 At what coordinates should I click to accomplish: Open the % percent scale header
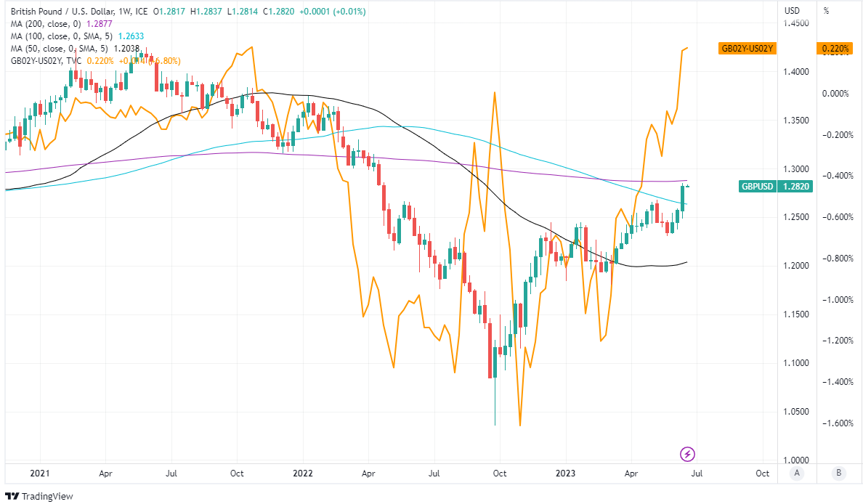coord(826,11)
